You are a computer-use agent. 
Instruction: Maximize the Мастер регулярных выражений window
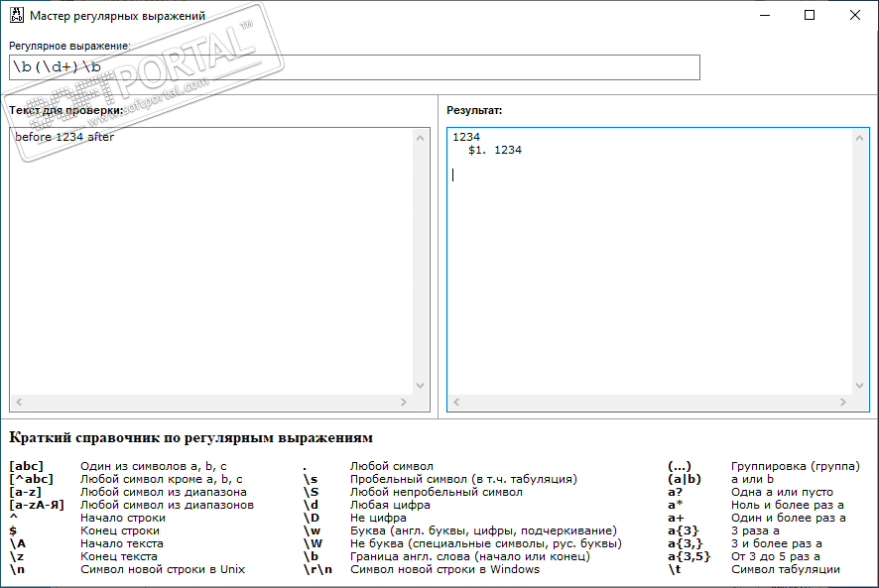tap(810, 15)
